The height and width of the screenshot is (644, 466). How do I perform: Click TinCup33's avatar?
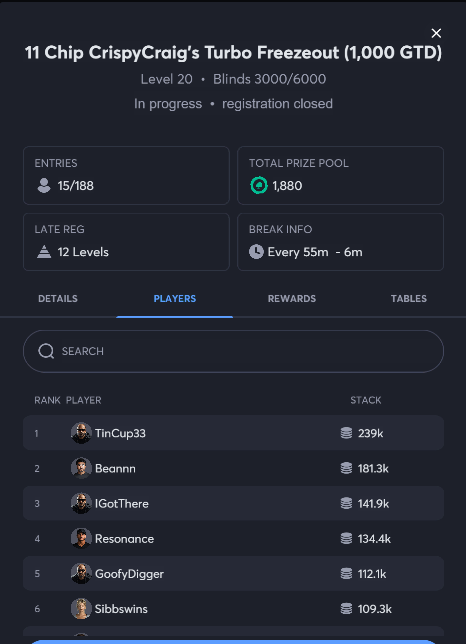click(81, 433)
